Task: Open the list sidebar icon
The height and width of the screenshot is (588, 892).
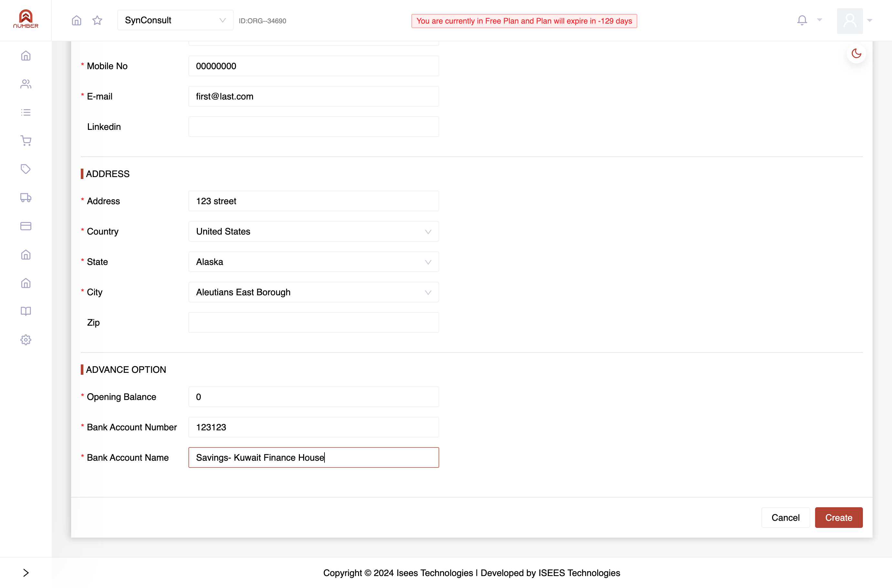Action: click(26, 112)
